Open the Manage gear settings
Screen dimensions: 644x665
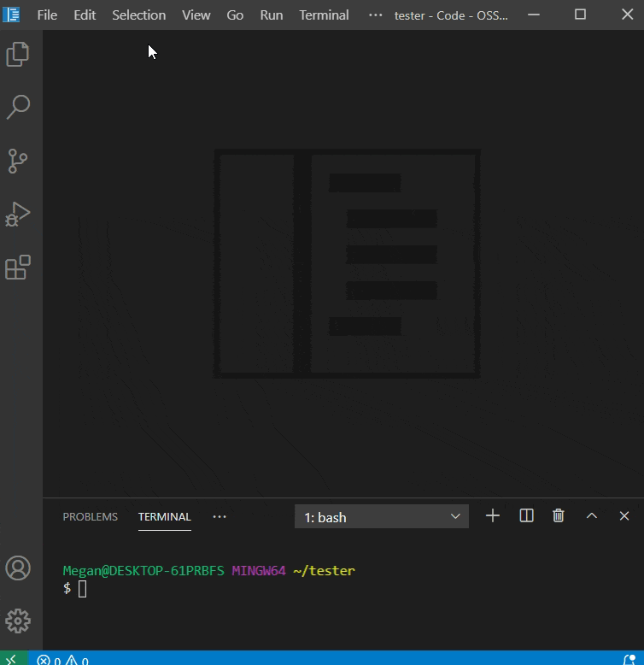[x=18, y=621]
